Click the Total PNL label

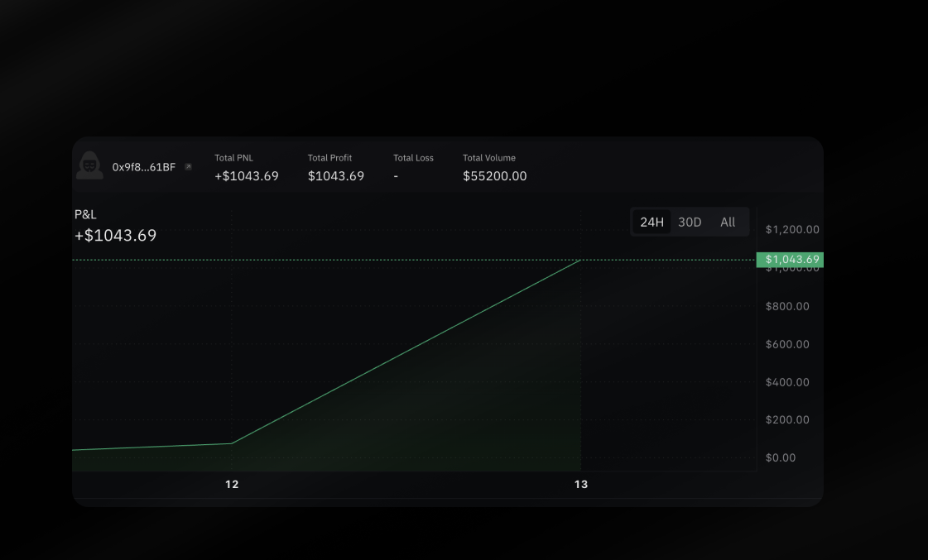[x=233, y=158]
